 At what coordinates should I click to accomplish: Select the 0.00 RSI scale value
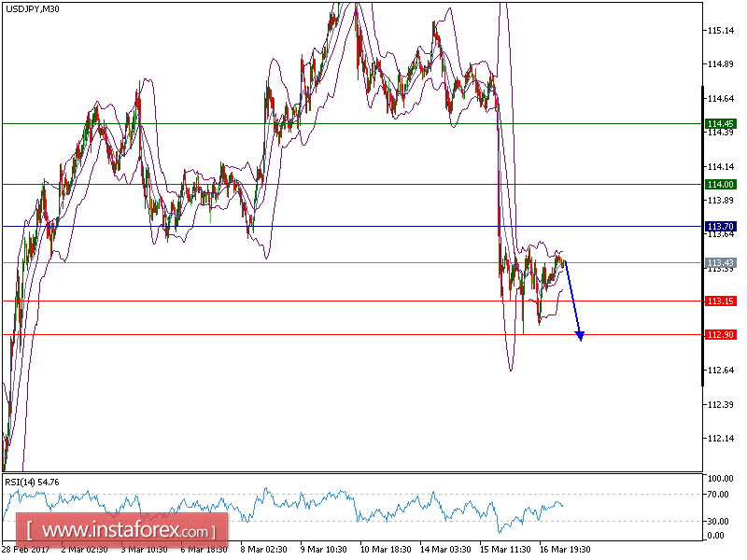point(716,536)
